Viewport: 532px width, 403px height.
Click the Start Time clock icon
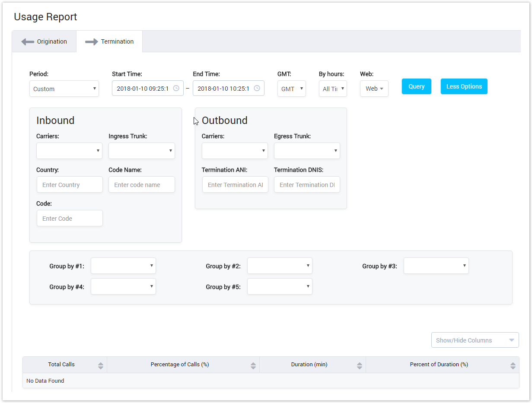coord(176,88)
